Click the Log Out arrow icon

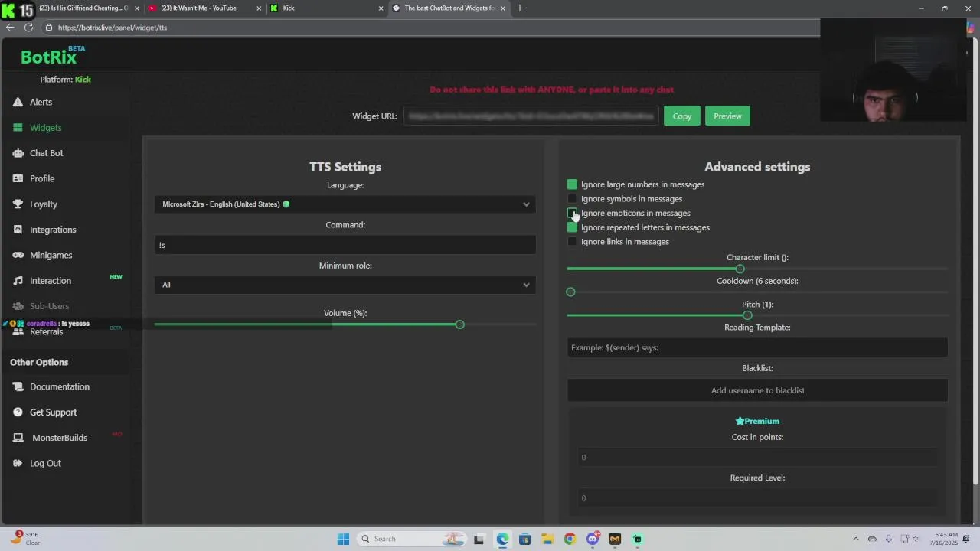[x=18, y=463]
